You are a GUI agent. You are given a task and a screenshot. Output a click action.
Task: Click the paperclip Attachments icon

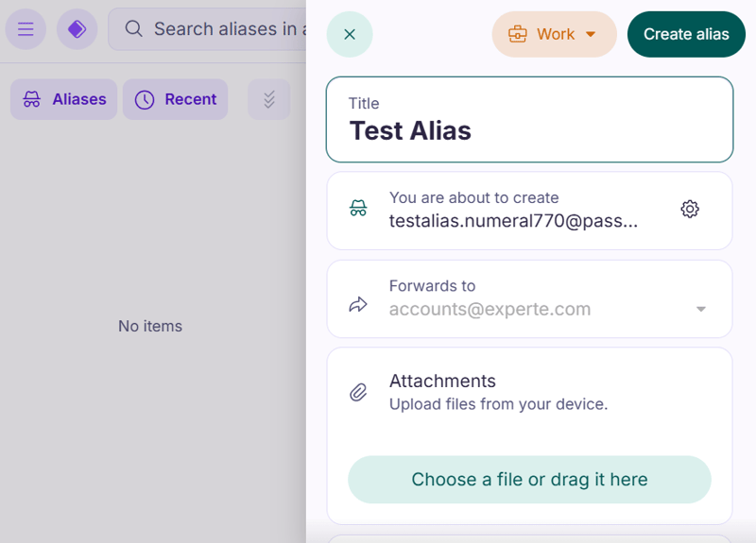[358, 392]
